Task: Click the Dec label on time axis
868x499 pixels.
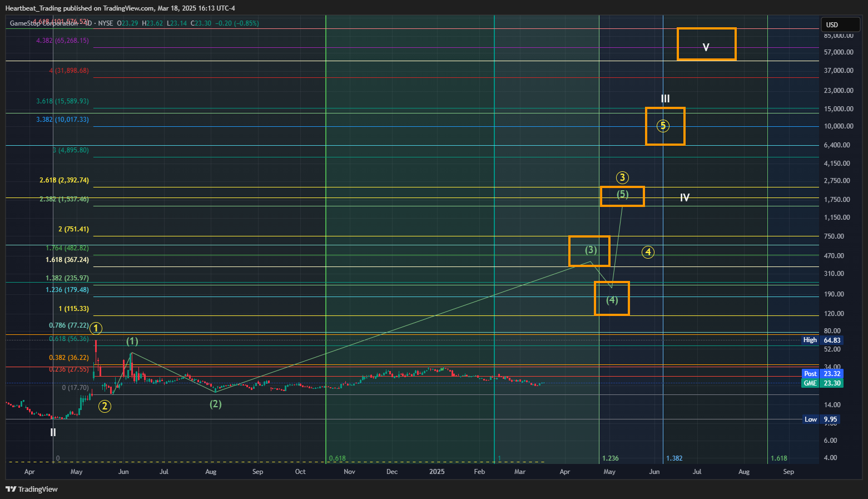Action: click(392, 472)
